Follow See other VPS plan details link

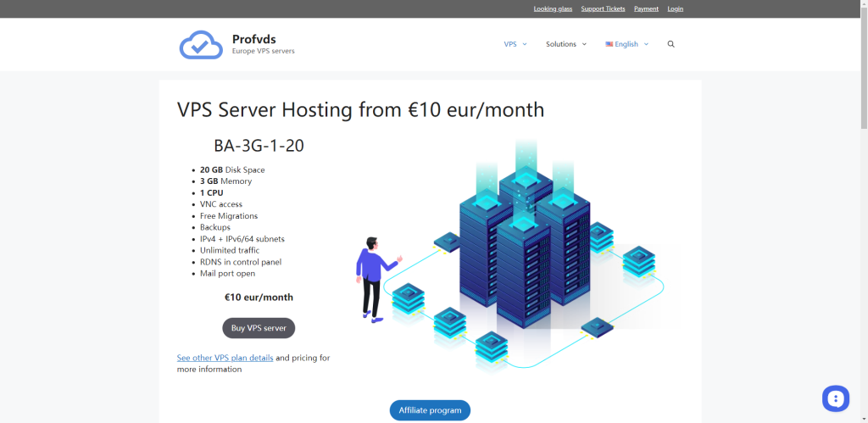click(225, 358)
